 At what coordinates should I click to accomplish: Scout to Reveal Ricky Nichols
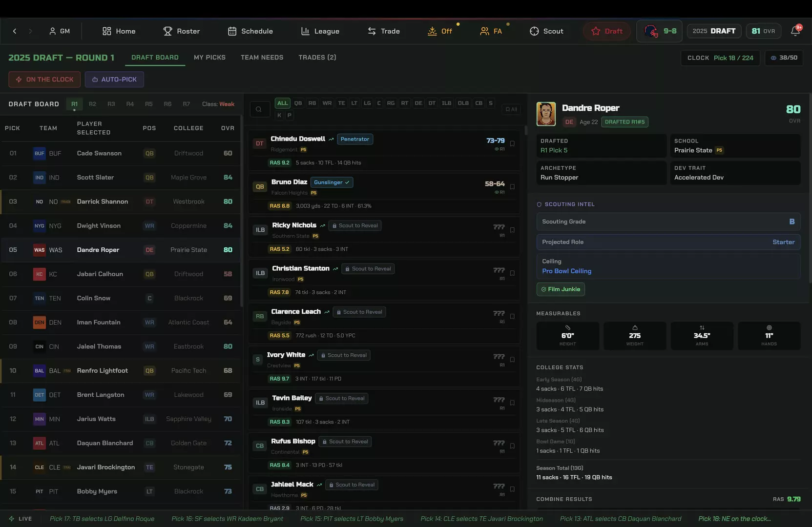354,225
